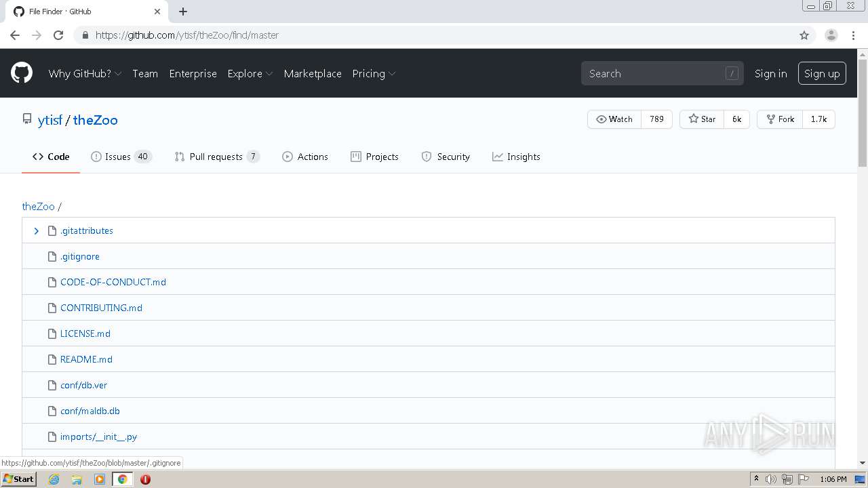Open the ytisf user link

point(50,120)
